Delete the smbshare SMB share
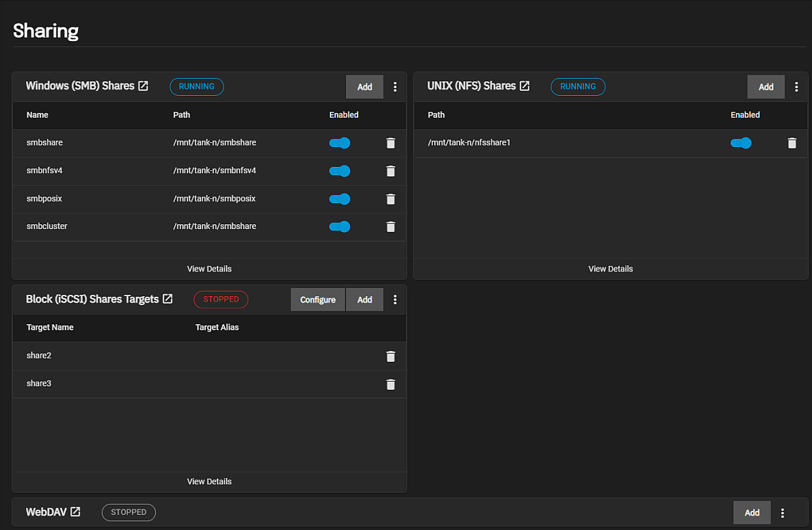 (391, 143)
